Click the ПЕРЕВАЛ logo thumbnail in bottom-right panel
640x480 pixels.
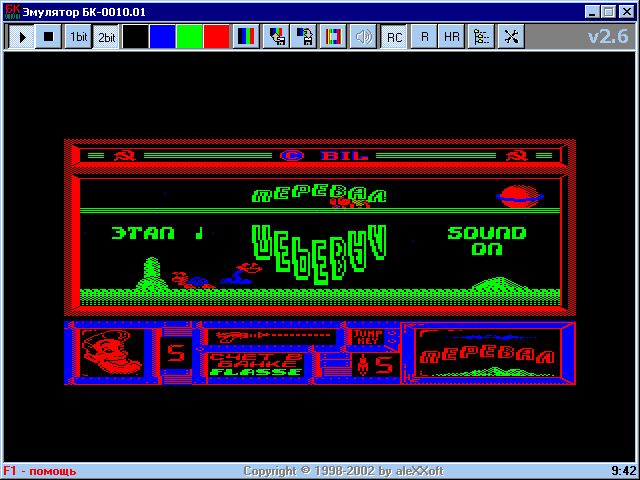(487, 354)
